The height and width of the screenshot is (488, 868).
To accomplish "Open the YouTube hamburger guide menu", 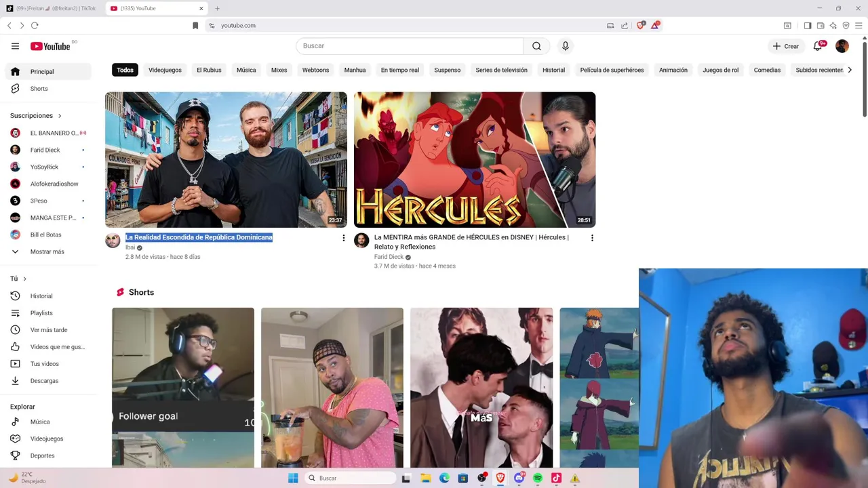I will point(15,46).
